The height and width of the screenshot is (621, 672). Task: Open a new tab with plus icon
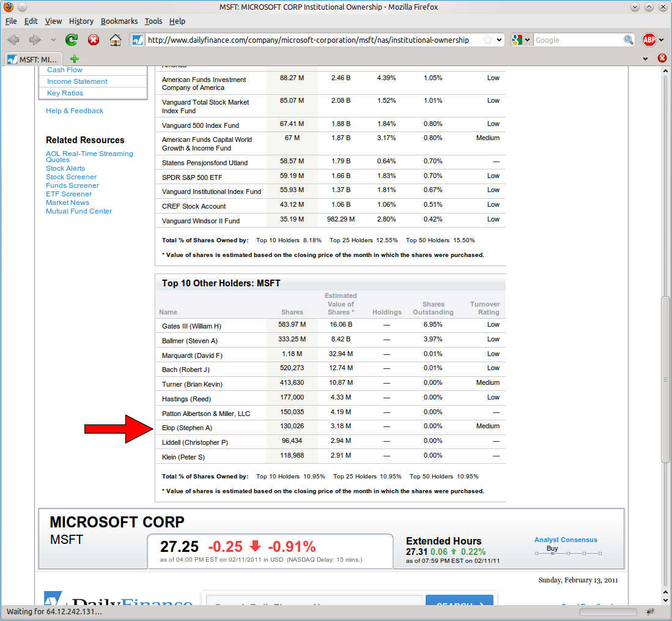point(75,59)
